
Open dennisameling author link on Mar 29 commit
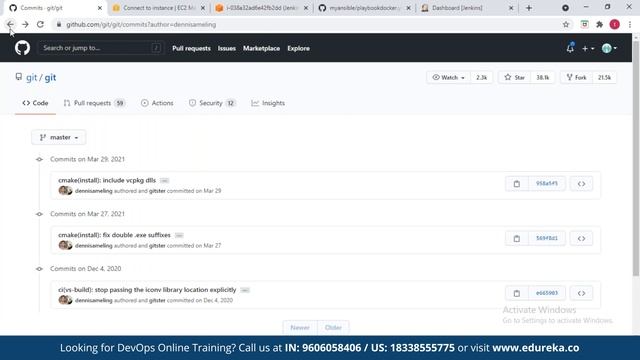[93, 191]
